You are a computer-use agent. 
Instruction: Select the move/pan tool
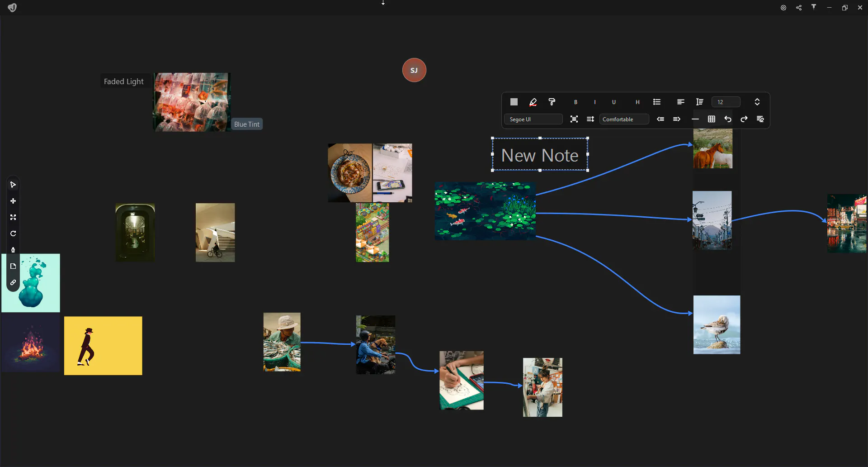[13, 201]
